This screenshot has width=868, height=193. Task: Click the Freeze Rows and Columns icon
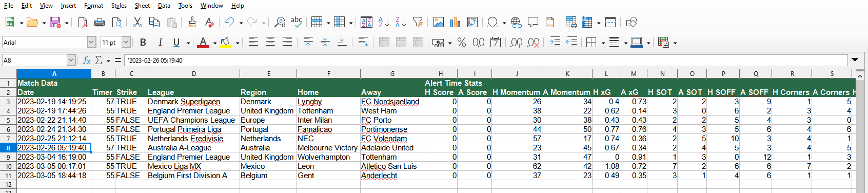[x=587, y=22]
